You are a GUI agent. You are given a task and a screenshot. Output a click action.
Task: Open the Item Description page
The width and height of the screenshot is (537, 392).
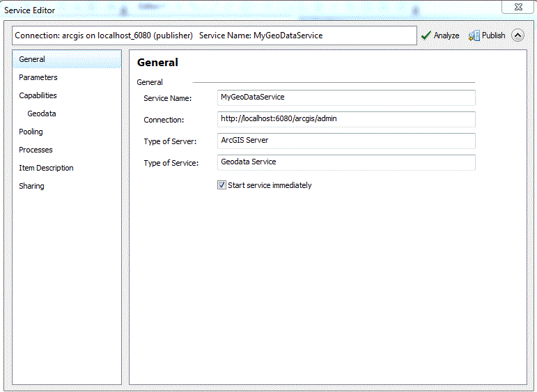tap(46, 168)
